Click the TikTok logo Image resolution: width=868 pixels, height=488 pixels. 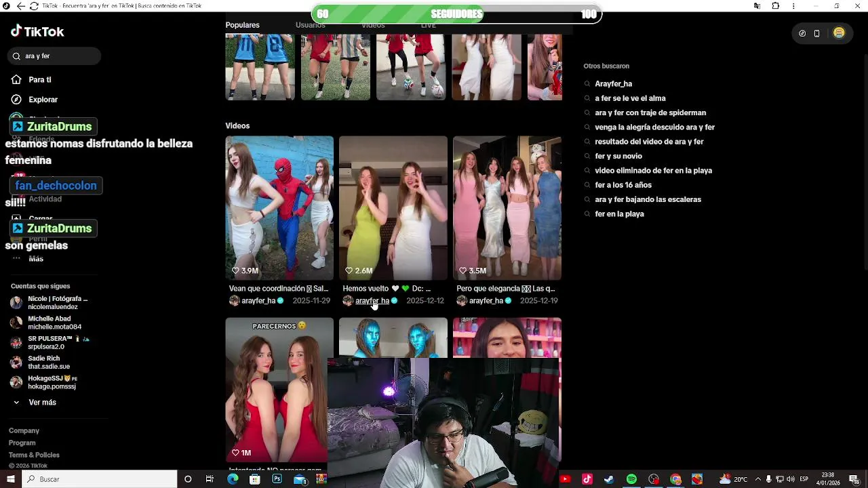coord(37,31)
